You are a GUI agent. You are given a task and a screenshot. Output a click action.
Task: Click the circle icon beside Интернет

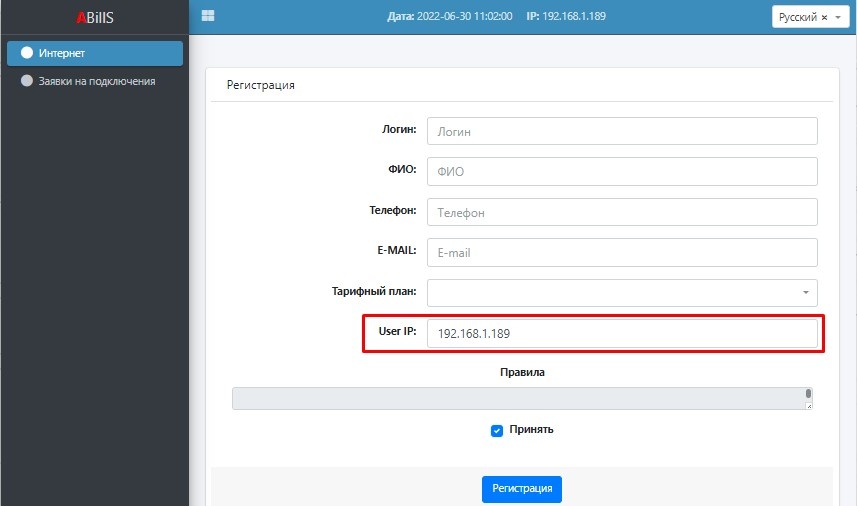pyautogui.click(x=27, y=53)
